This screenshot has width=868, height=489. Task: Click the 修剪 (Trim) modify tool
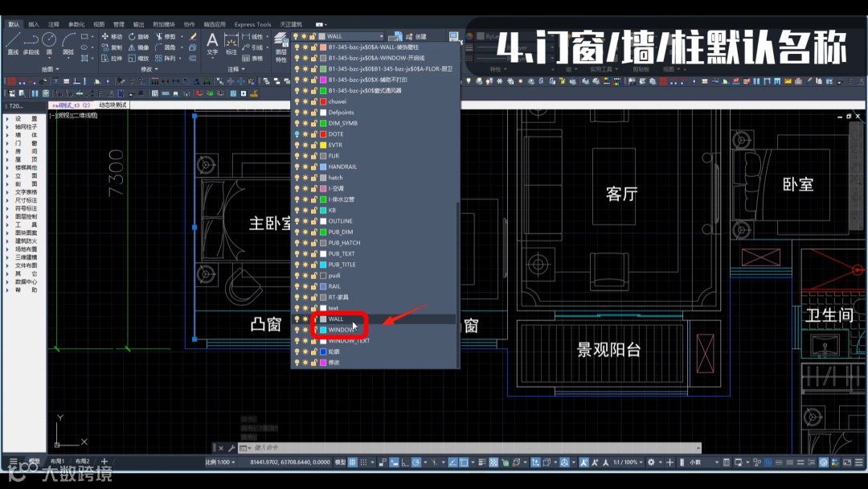point(165,36)
